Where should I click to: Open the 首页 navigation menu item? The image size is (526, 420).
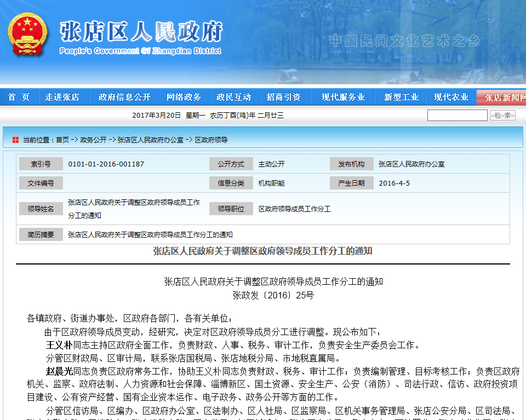[19, 97]
